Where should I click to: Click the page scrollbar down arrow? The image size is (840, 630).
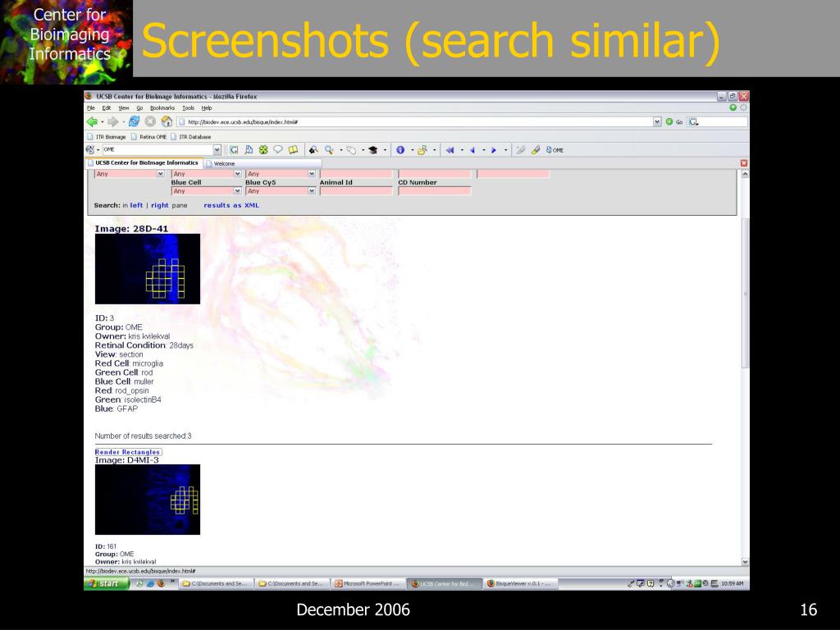(x=745, y=561)
